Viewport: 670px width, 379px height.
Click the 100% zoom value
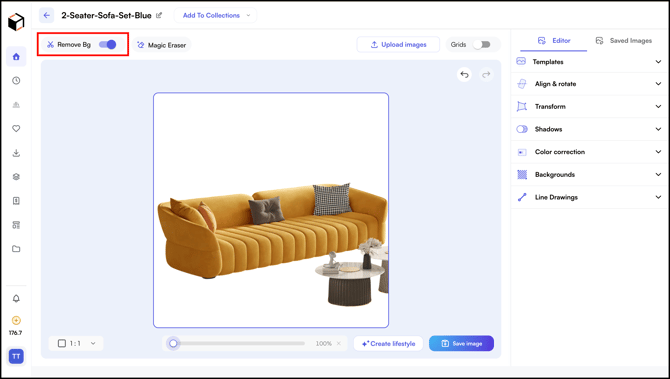(323, 344)
